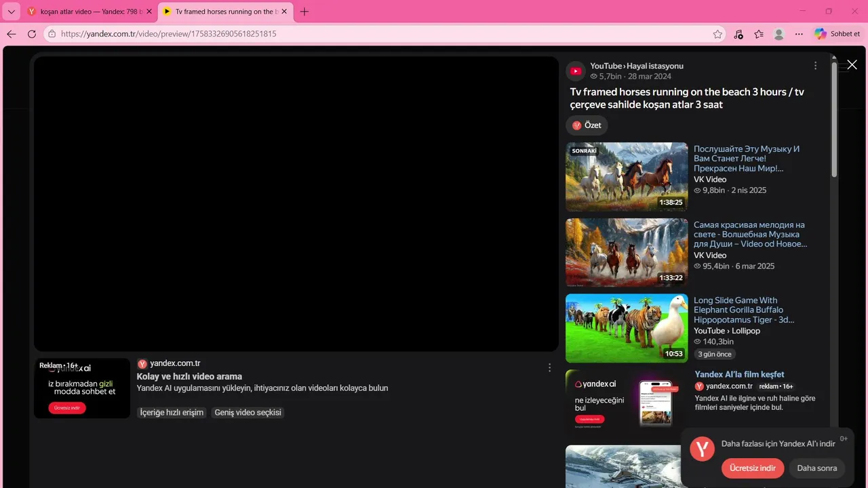The image size is (868, 488).
Task: Reload the current page
Action: pos(32,34)
